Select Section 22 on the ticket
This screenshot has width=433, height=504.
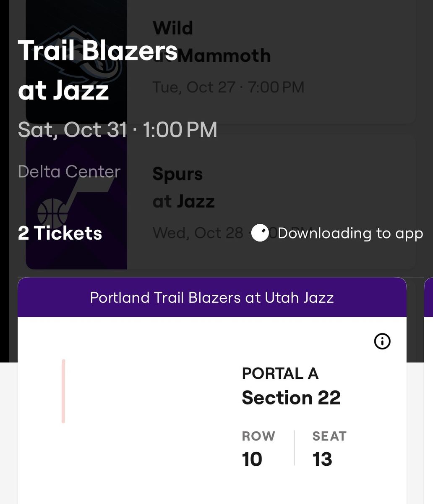pos(291,397)
